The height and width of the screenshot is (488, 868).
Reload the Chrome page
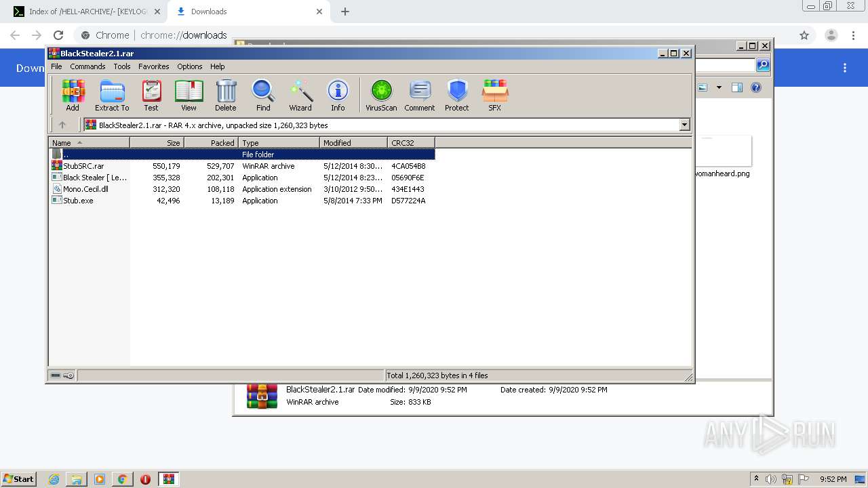[x=58, y=35]
